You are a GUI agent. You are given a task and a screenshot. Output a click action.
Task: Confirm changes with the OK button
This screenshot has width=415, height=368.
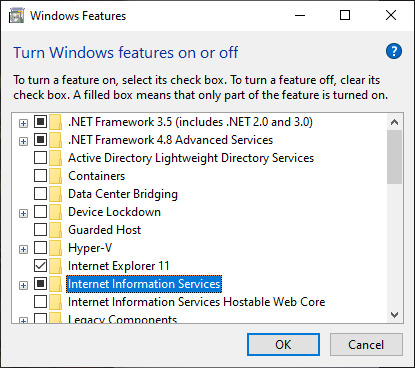pos(283,345)
